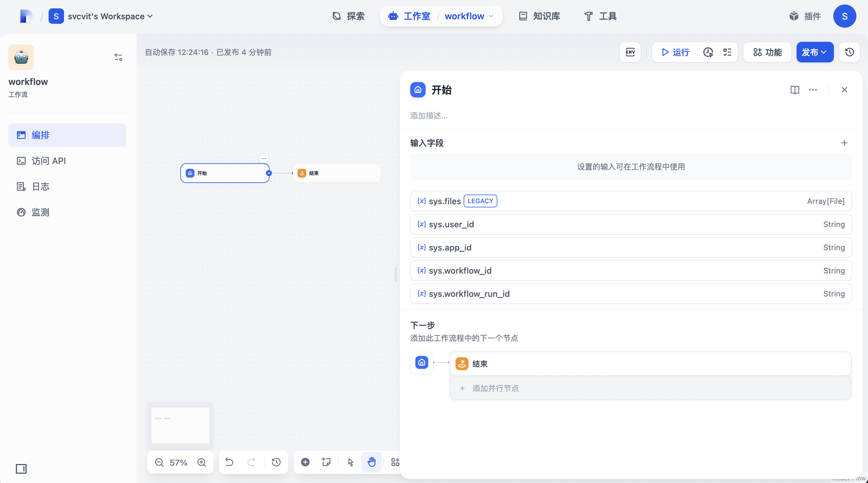Click the add node plus button on canvas toolbar

305,462
